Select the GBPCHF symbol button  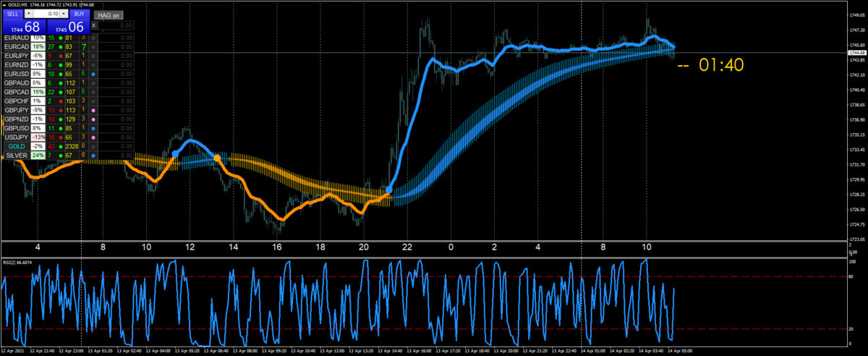click(17, 101)
